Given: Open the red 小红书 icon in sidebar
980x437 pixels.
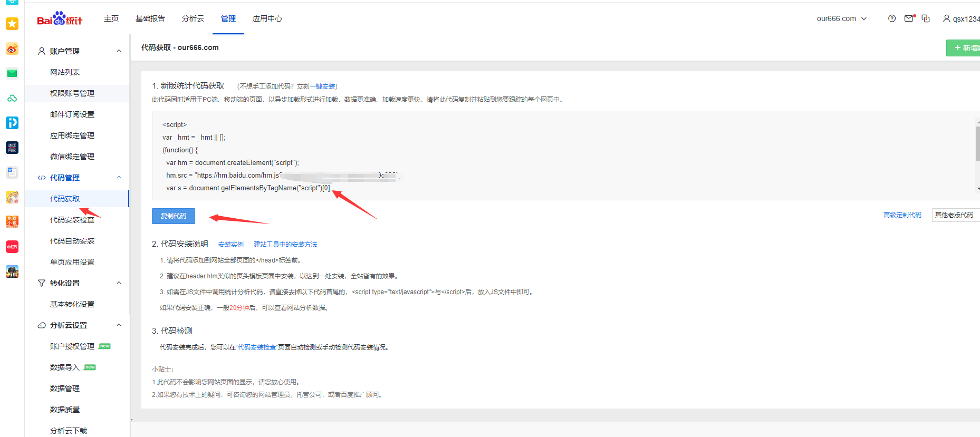Looking at the screenshot, I should [x=12, y=247].
